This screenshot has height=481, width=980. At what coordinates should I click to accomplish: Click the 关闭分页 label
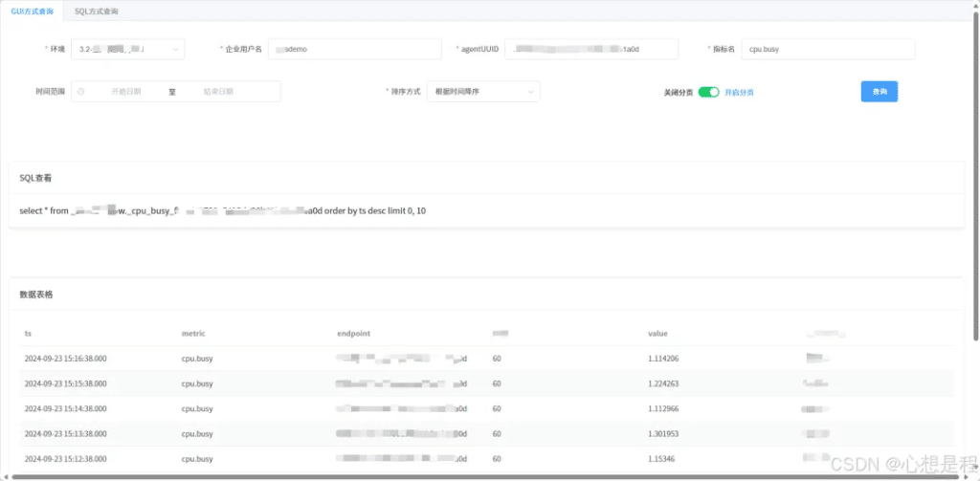(679, 92)
